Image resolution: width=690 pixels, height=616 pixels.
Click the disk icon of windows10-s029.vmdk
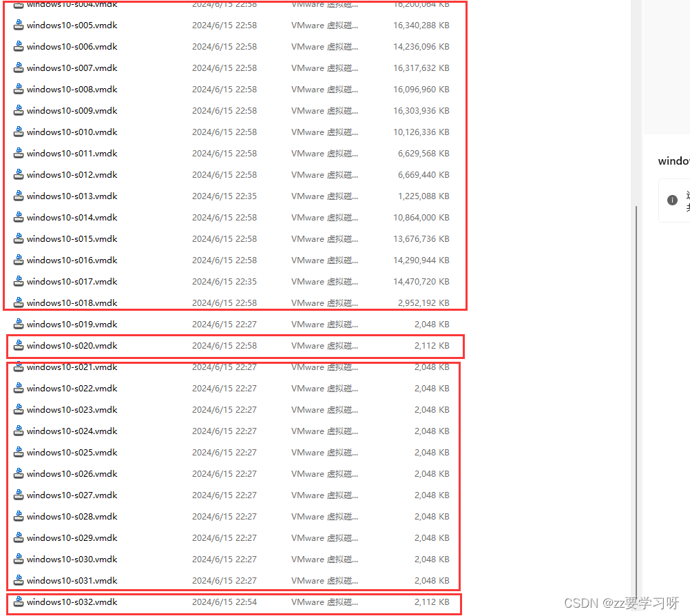click(x=19, y=537)
